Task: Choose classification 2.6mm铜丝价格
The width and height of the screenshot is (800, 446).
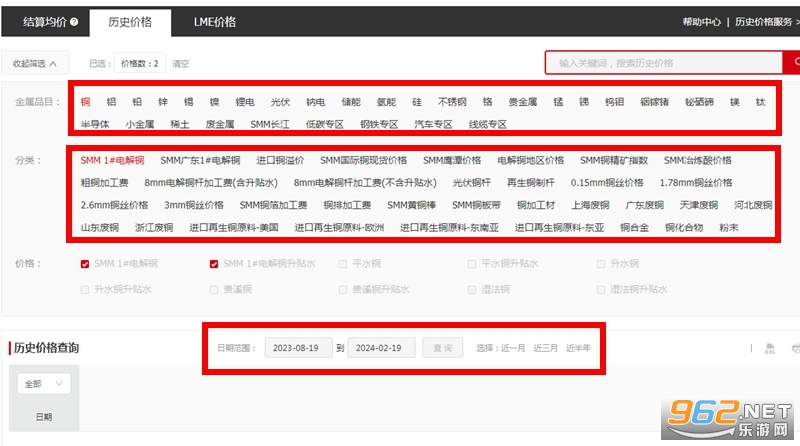Action: coord(114,205)
